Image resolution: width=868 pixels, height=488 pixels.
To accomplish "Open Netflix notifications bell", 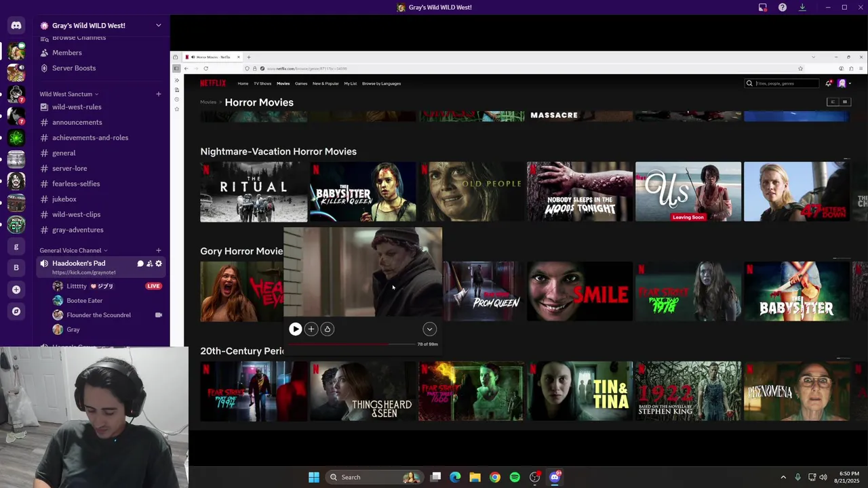I will tap(828, 83).
